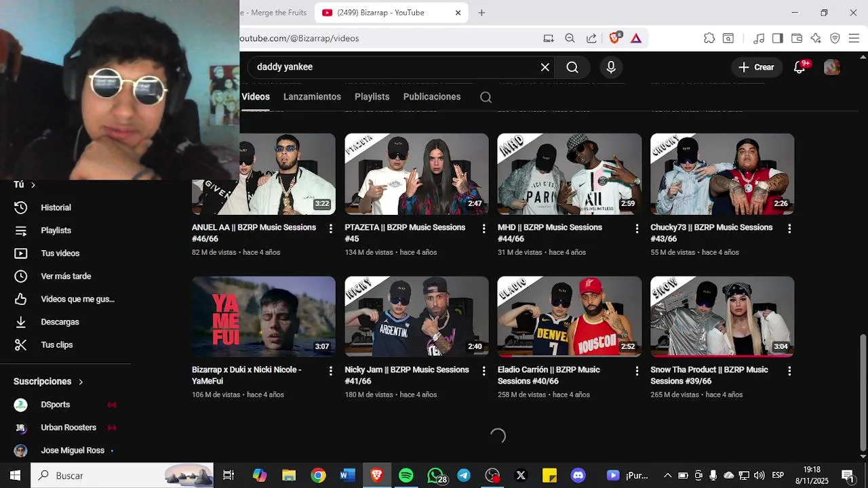Screen dimensions: 868x488
Task: Show hidden system tray icons
Action: (x=667, y=476)
